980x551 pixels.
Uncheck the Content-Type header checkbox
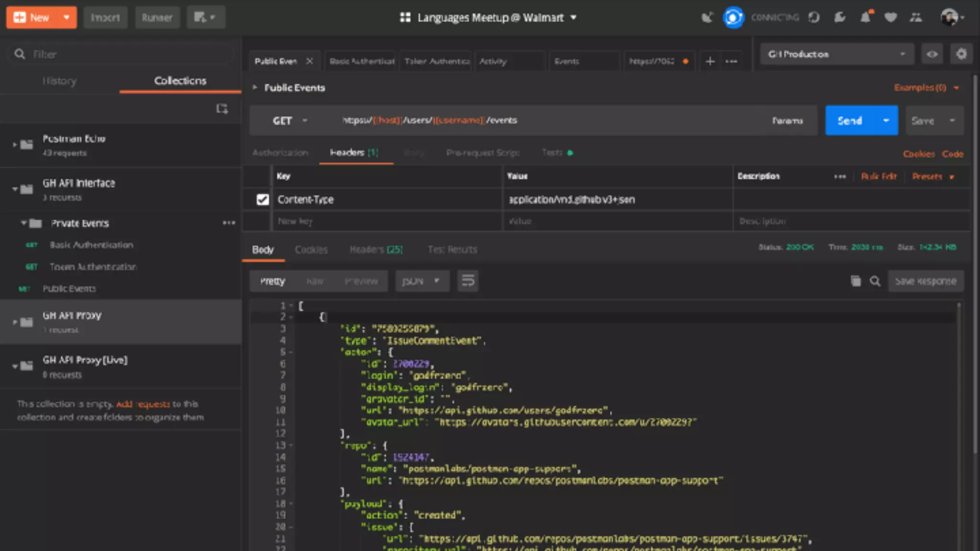262,199
